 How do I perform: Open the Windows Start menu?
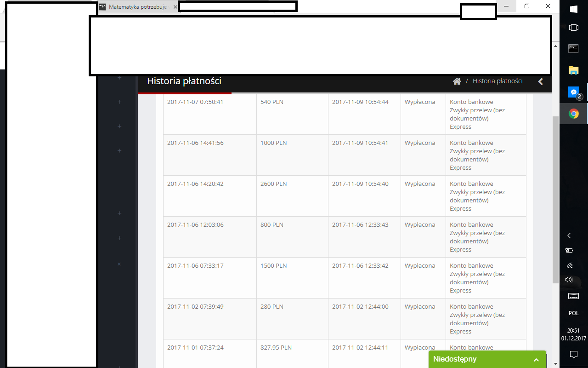pyautogui.click(x=573, y=9)
